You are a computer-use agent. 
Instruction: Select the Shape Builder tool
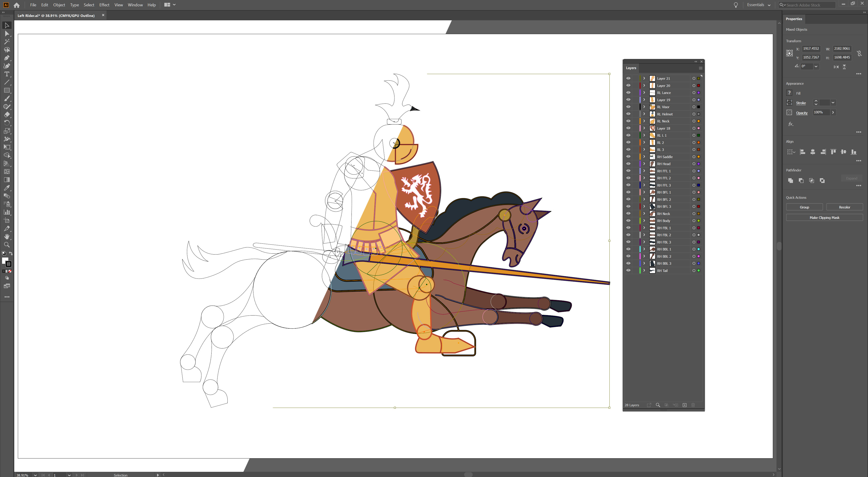pyautogui.click(x=7, y=155)
